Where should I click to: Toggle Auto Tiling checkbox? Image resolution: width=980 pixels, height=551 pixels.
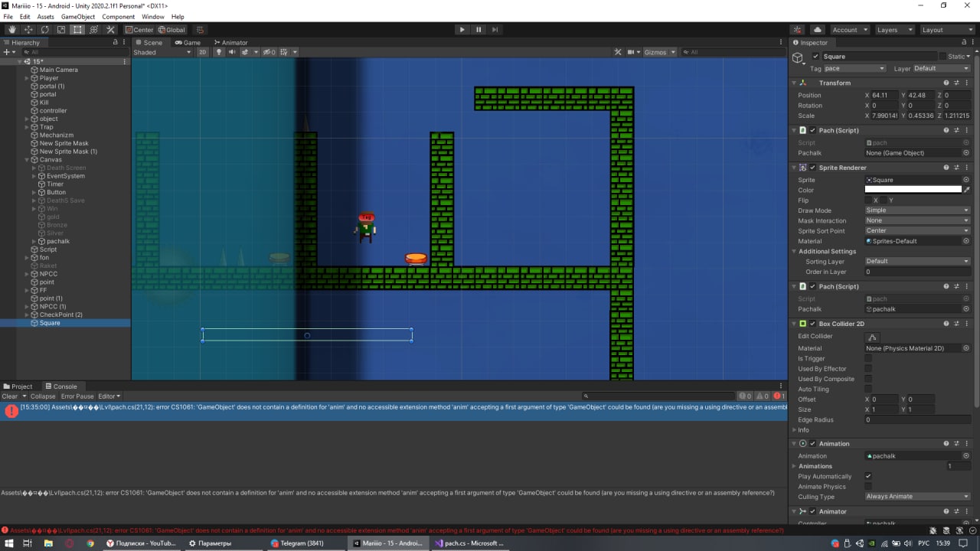(868, 389)
